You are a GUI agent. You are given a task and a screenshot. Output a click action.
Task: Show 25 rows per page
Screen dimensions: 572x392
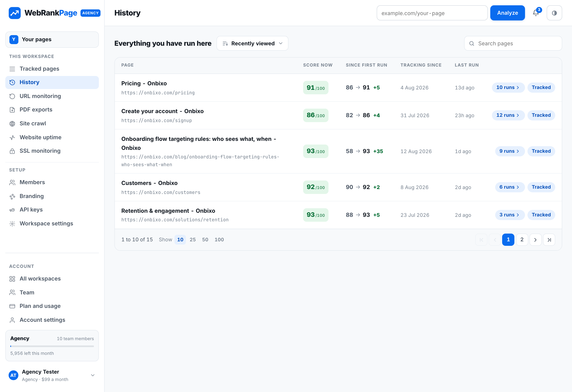click(192, 239)
